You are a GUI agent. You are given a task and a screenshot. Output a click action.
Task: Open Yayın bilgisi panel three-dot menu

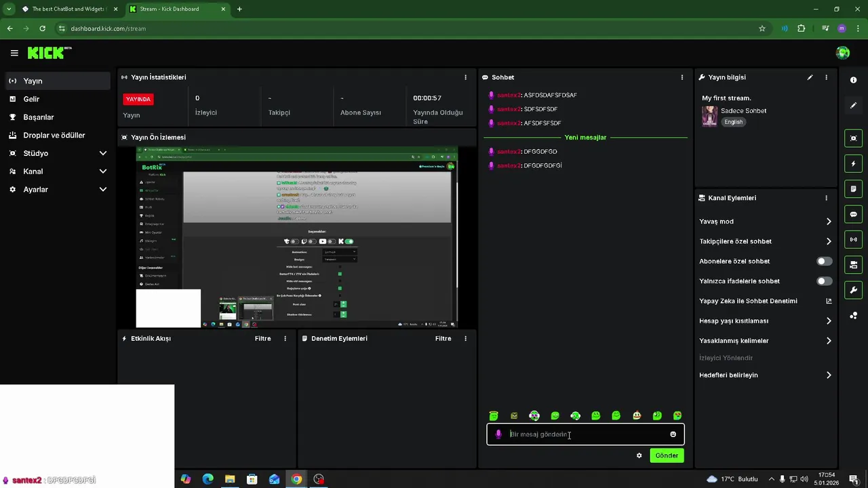click(826, 77)
